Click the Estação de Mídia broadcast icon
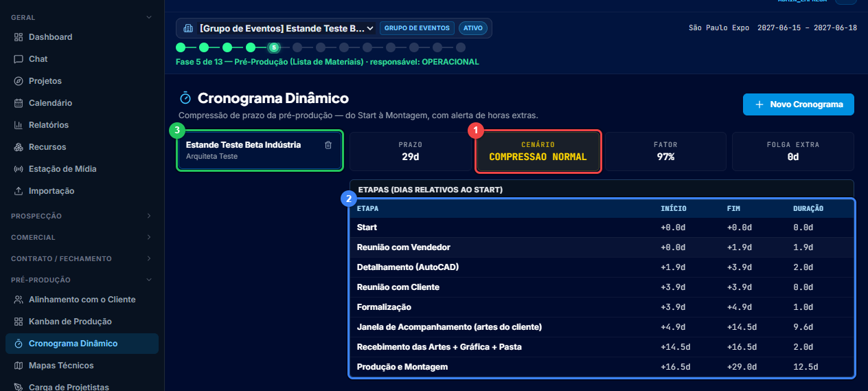868x391 pixels. click(x=19, y=169)
